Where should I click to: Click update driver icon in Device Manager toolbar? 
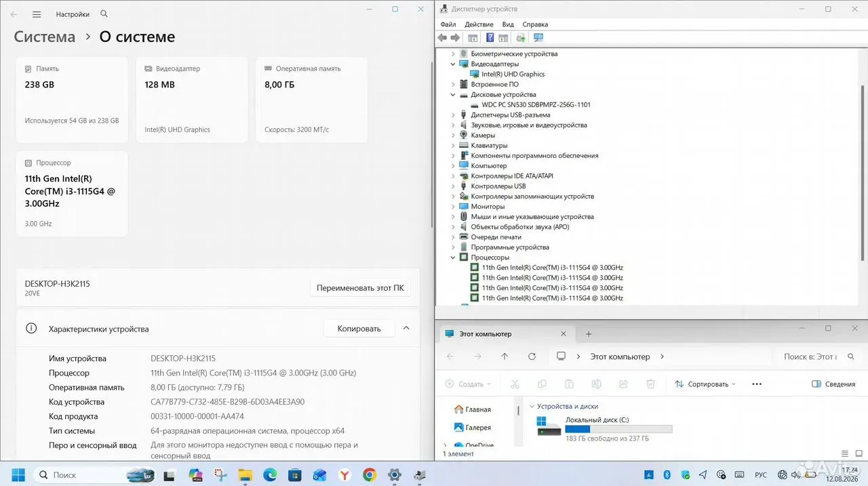pos(521,38)
